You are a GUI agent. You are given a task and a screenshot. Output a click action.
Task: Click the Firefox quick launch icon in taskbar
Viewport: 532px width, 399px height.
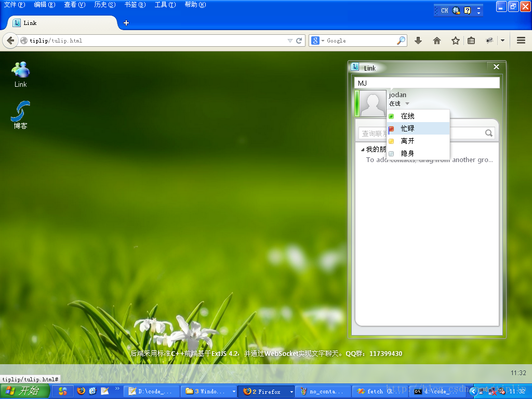[81, 391]
